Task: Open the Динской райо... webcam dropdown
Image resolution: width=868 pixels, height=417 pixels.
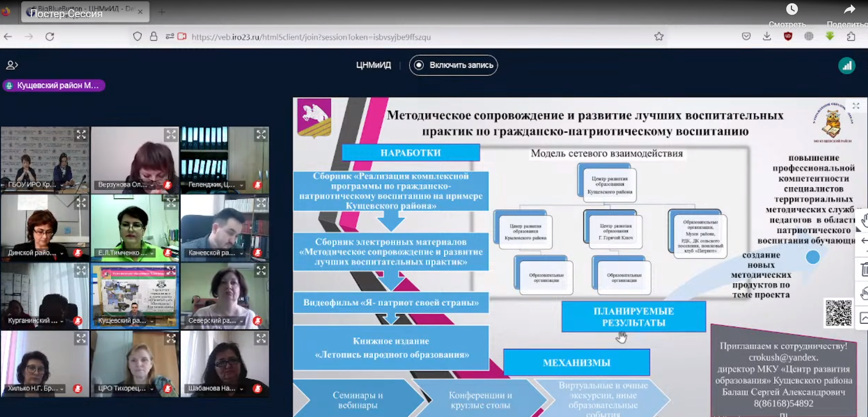Action: [62, 253]
